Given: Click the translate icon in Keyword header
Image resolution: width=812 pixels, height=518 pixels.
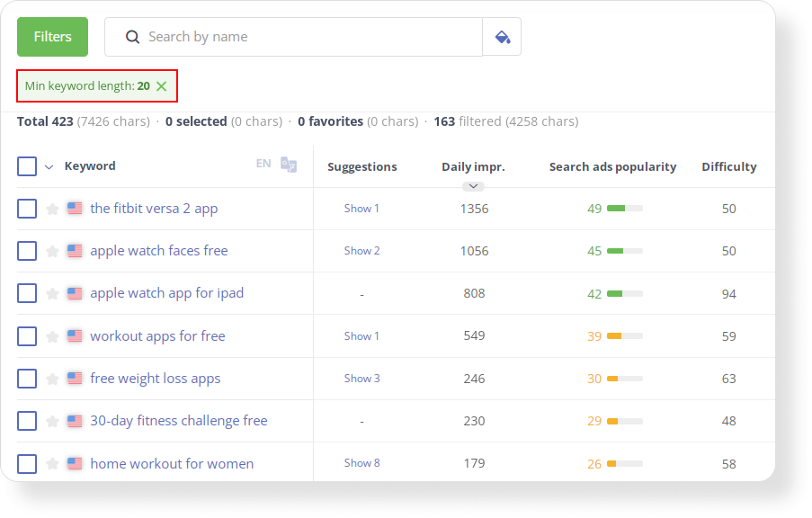Looking at the screenshot, I should coord(289,164).
